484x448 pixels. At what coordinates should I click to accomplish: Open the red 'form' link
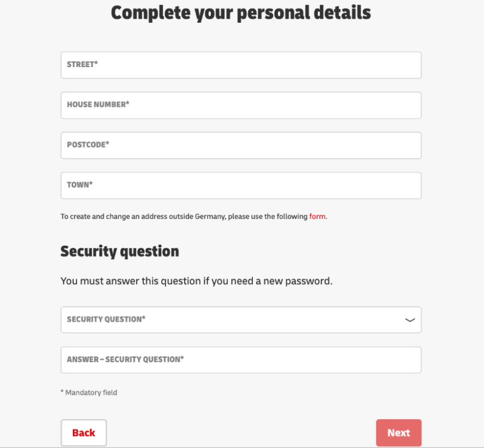(317, 217)
